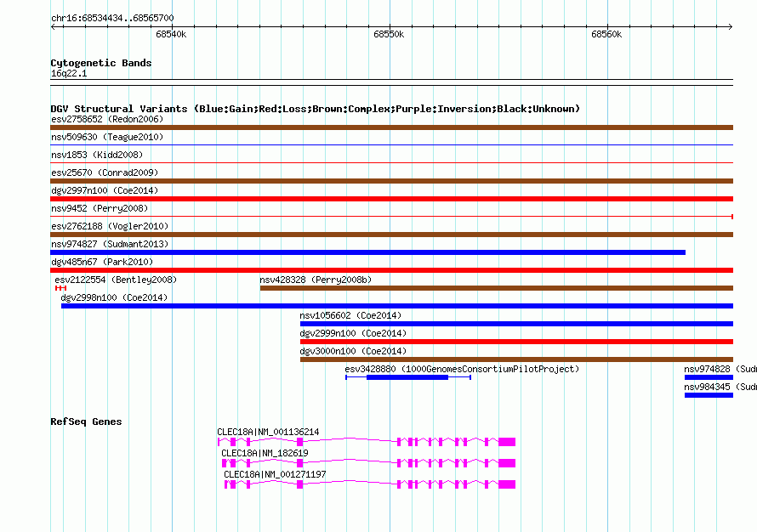Click the chr16:68534434..68565700 coordinate label
The height and width of the screenshot is (532, 757).
click(112, 18)
